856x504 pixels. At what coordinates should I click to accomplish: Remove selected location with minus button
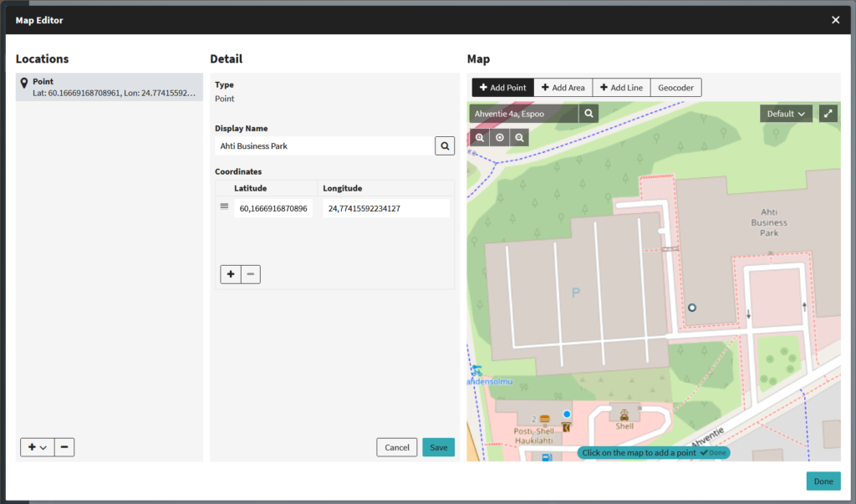coord(64,447)
